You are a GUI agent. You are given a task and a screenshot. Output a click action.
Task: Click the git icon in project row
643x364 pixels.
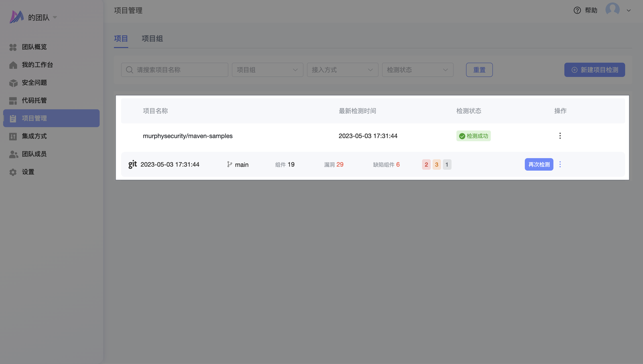point(133,164)
